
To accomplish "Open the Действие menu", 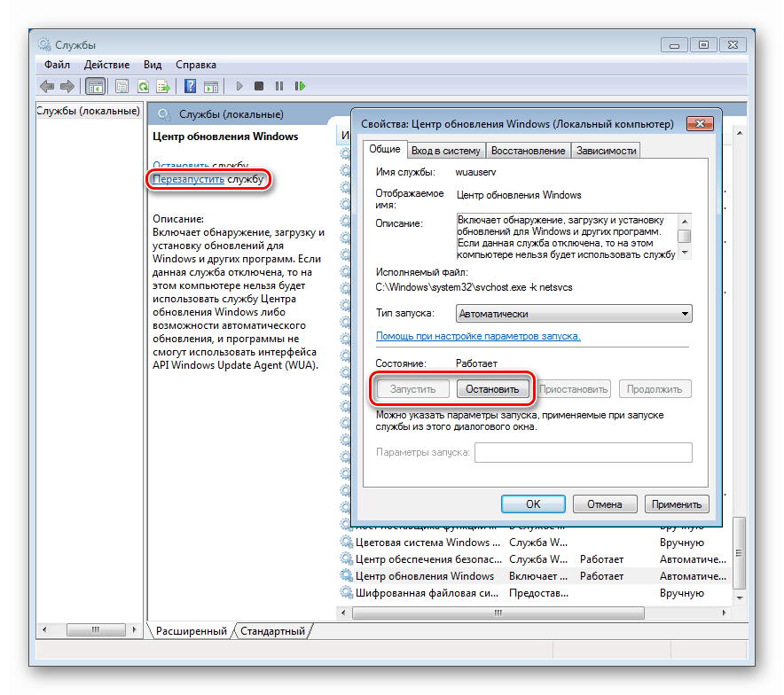I will [106, 64].
